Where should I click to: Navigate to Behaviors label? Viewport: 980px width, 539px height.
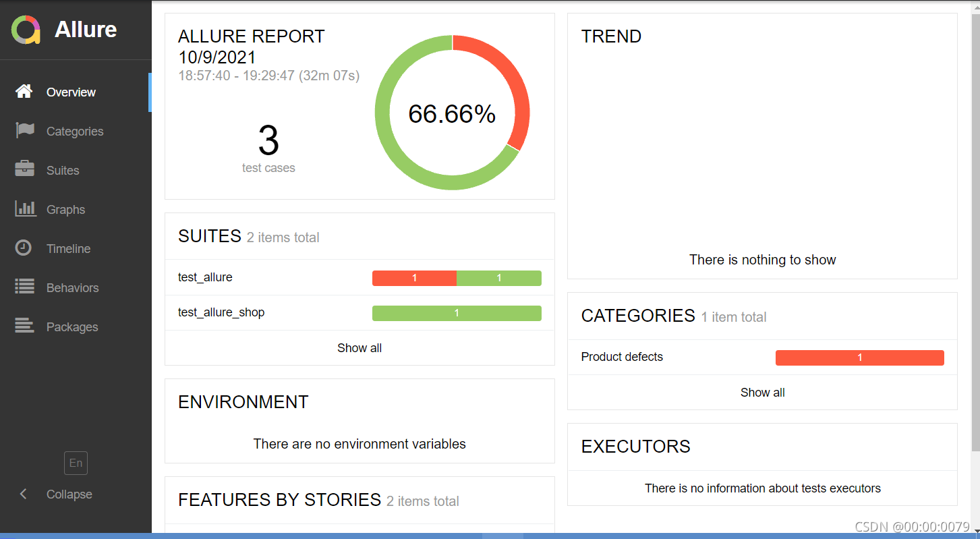[x=72, y=288]
